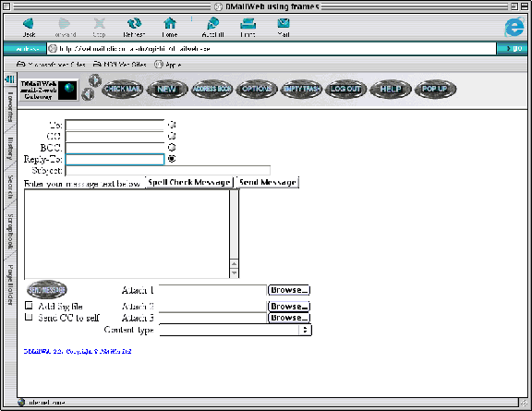Open the Content type dropdown

[236, 330]
